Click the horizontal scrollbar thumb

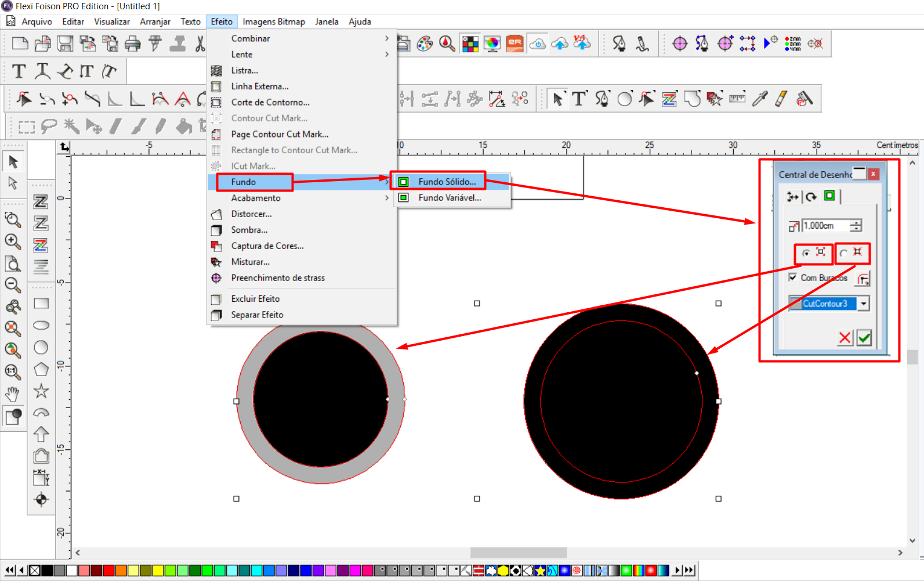click(519, 553)
